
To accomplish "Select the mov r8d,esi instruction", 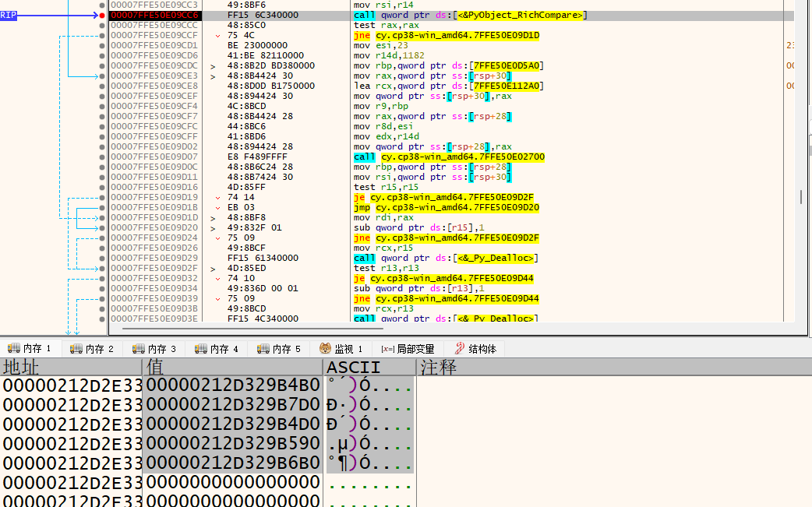I will point(383,126).
